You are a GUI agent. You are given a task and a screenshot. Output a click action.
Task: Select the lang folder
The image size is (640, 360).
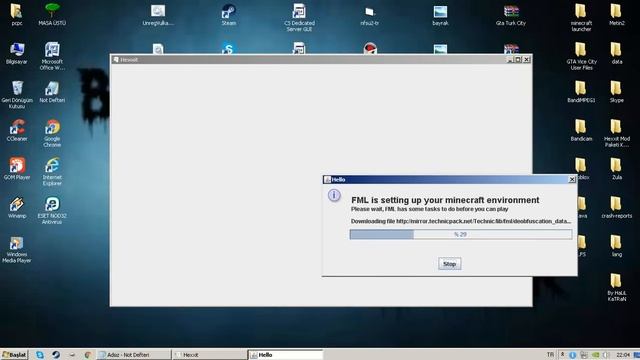[616, 246]
